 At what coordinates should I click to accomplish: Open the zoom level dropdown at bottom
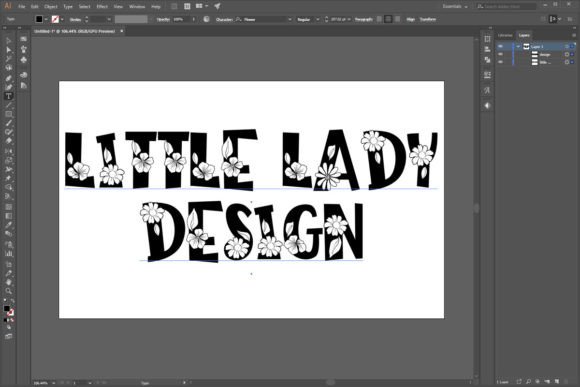pyautogui.click(x=54, y=383)
